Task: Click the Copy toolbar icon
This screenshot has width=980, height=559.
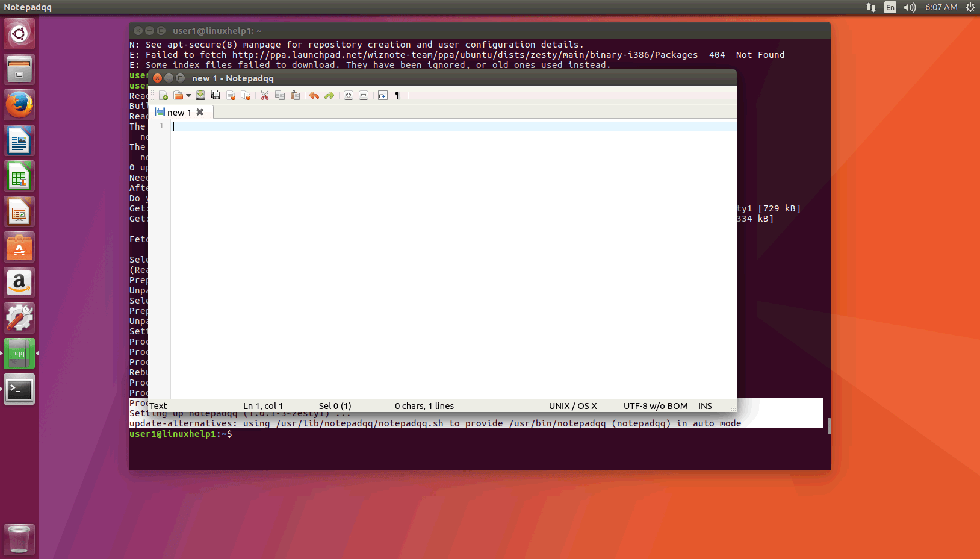Action: 280,95
